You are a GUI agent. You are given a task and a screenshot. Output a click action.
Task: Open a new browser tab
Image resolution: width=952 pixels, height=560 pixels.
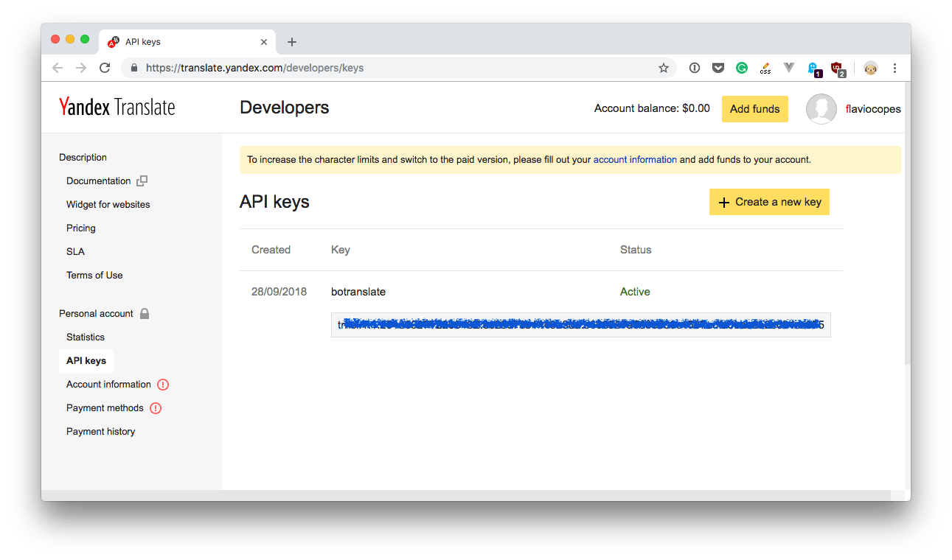(x=292, y=42)
